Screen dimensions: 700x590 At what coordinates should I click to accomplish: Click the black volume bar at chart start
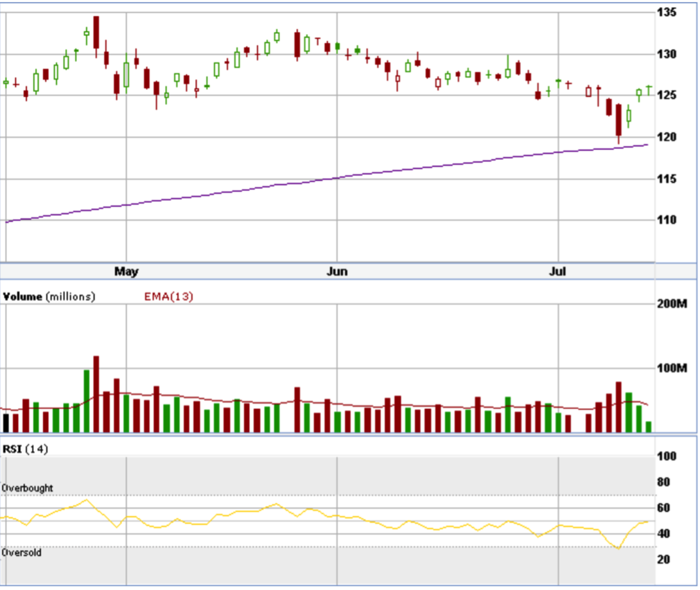6,423
